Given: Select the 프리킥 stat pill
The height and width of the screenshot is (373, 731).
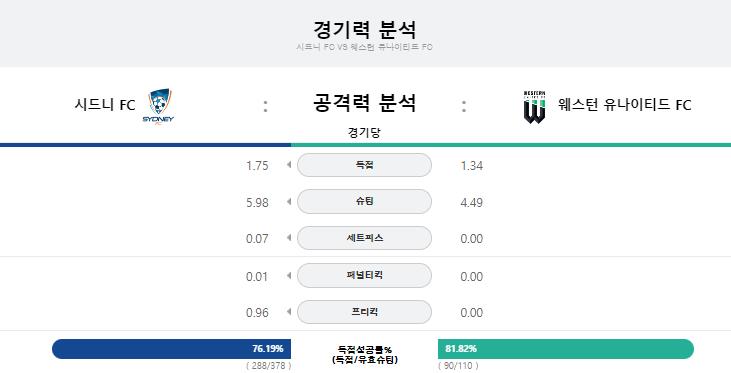Looking at the screenshot, I should tap(364, 312).
